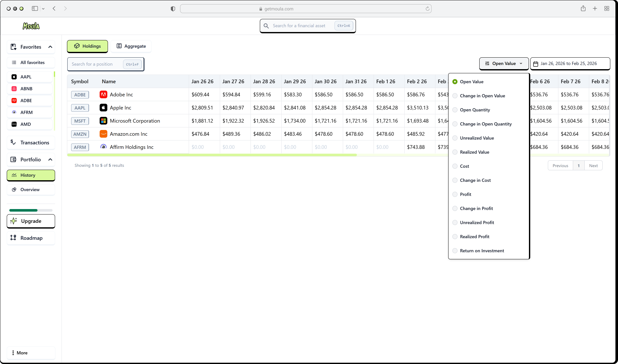Click the green usage progress bar
The height and width of the screenshot is (364, 618).
pos(23,210)
